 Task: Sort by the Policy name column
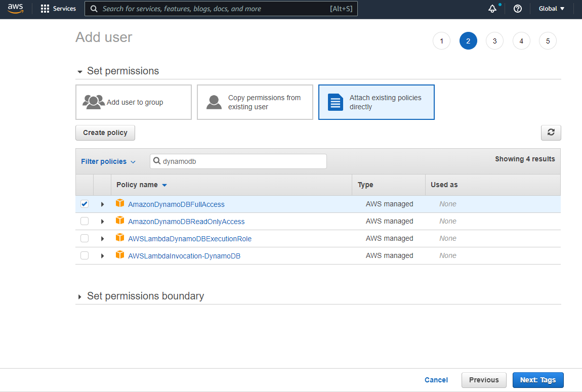pos(141,185)
